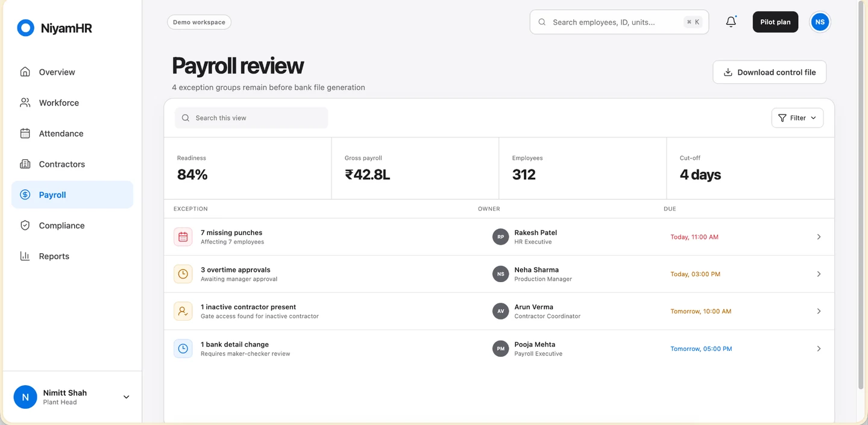Expand the inactive contractor row chevron
This screenshot has height=425, width=868.
[819, 312]
